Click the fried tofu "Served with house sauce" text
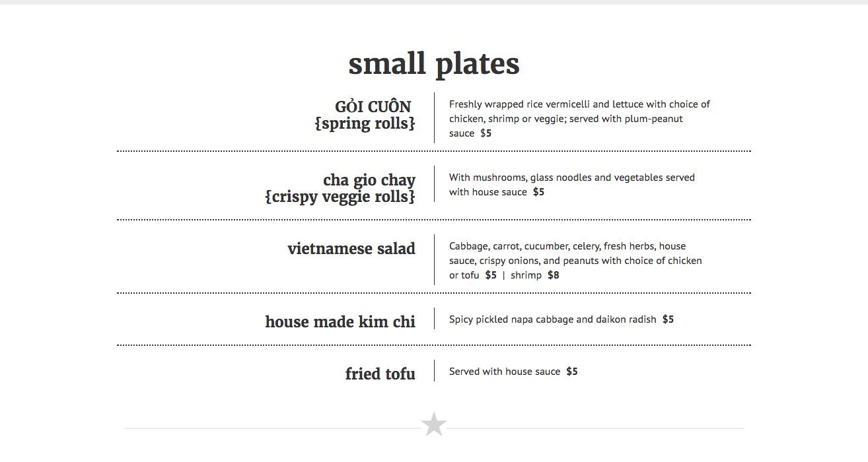This screenshot has height=462, width=868. [505, 372]
